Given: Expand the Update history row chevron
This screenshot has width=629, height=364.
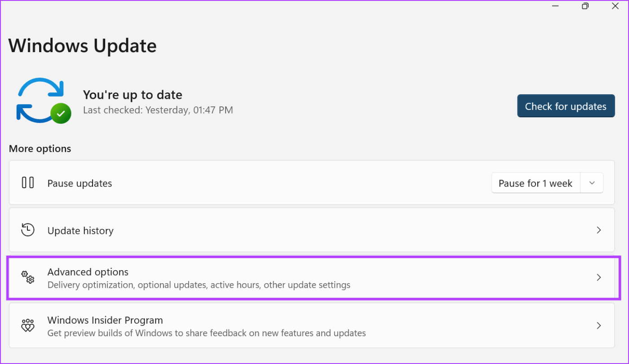Looking at the screenshot, I should coord(598,230).
